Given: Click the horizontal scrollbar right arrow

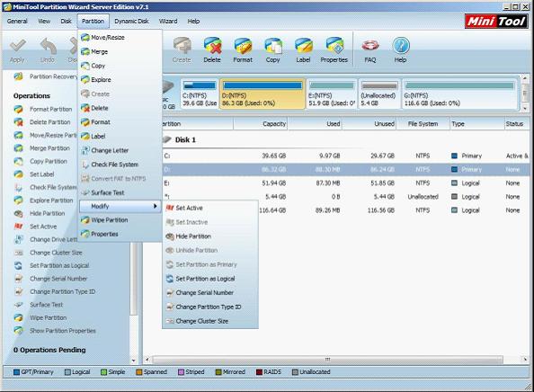Looking at the screenshot, I should click(x=525, y=360).
